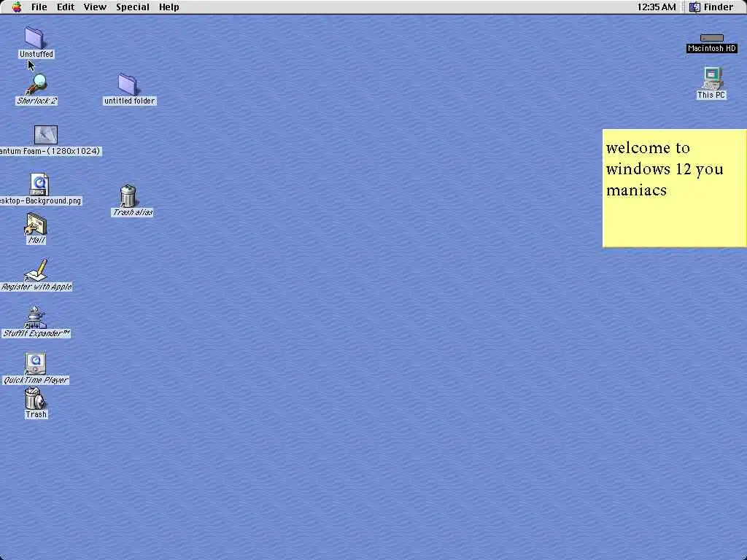This screenshot has height=560, width=747.
Task: Open the Special menu
Action: [133, 7]
